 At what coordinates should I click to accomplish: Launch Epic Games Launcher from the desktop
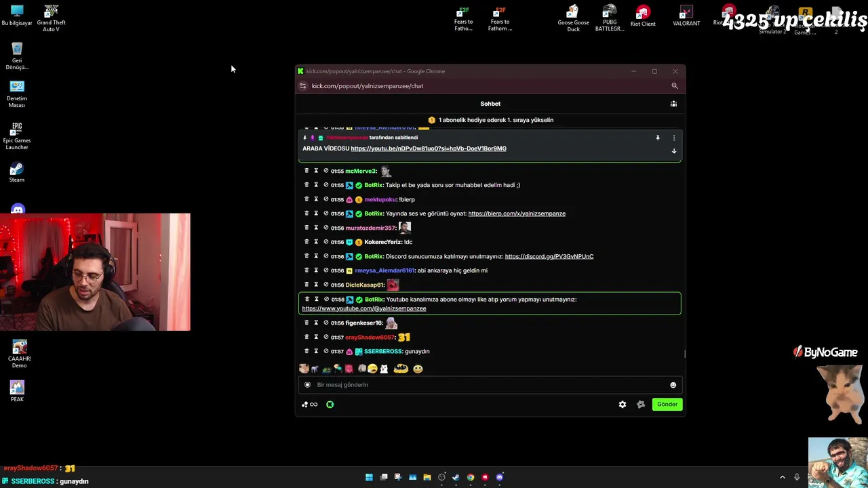tap(17, 136)
